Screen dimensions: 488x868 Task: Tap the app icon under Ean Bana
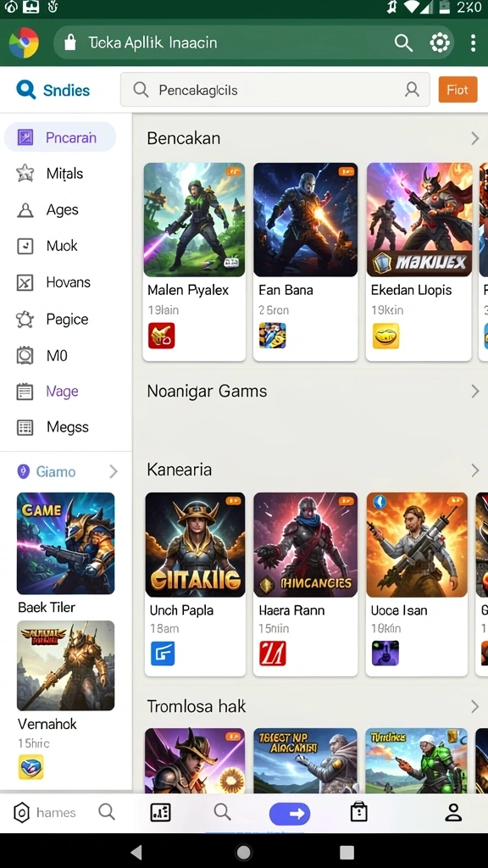point(273,336)
